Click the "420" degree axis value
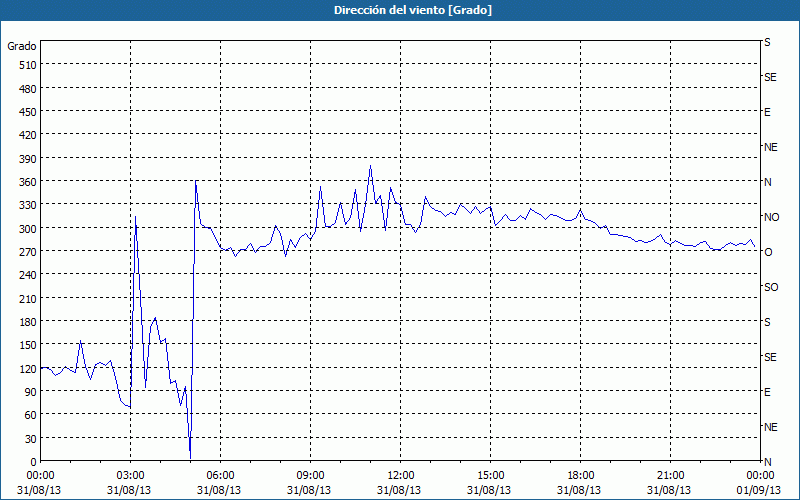The height and width of the screenshot is (500, 800). click(x=29, y=135)
